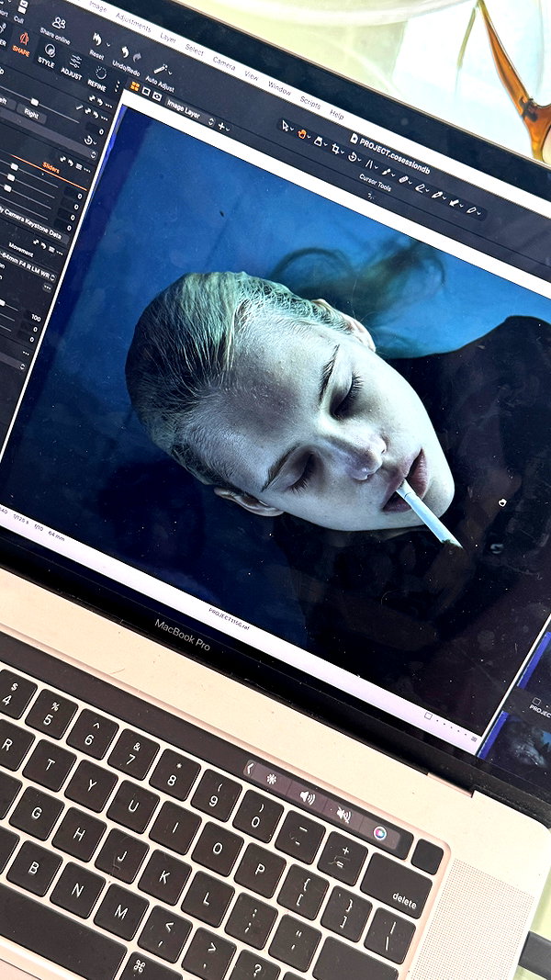Switch viewer to orange multi-view grid
The width and height of the screenshot is (551, 980).
click(134, 86)
